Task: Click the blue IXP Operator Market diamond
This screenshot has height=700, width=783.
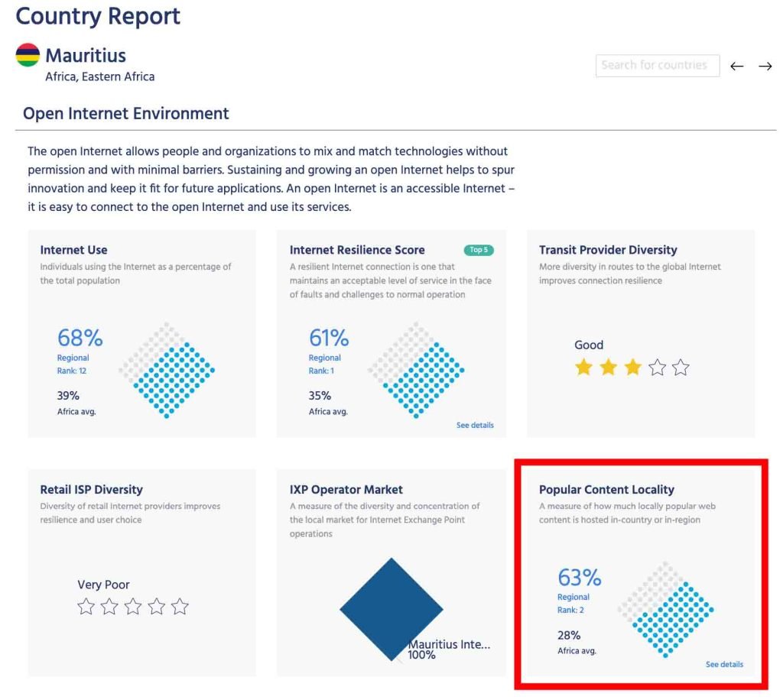Action: (x=391, y=609)
